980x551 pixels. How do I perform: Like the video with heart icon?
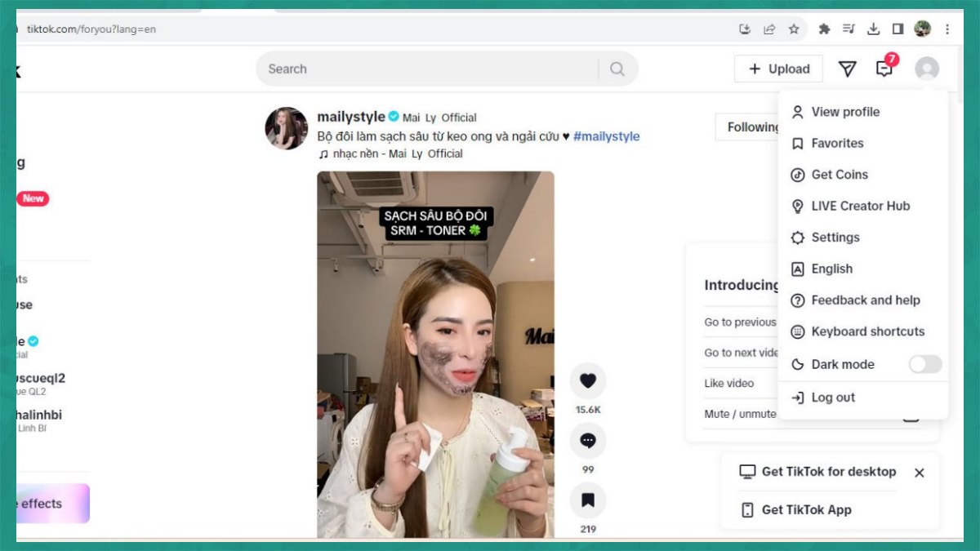587,380
